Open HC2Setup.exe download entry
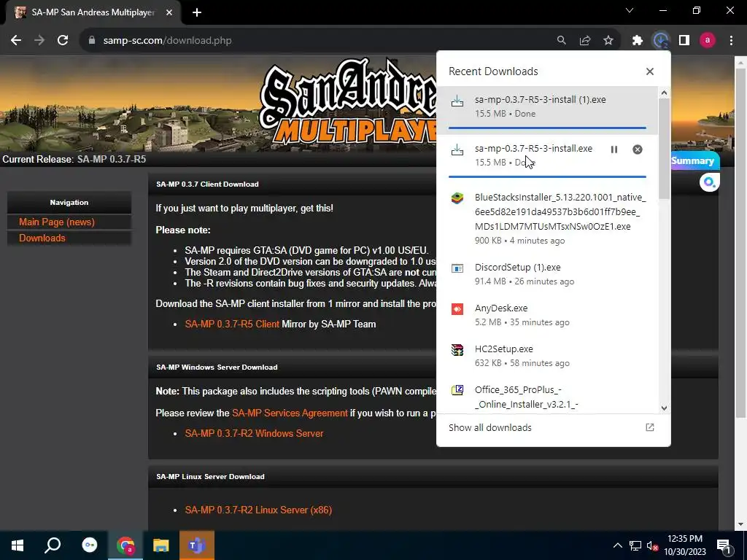This screenshot has height=560, width=747. (x=546, y=356)
